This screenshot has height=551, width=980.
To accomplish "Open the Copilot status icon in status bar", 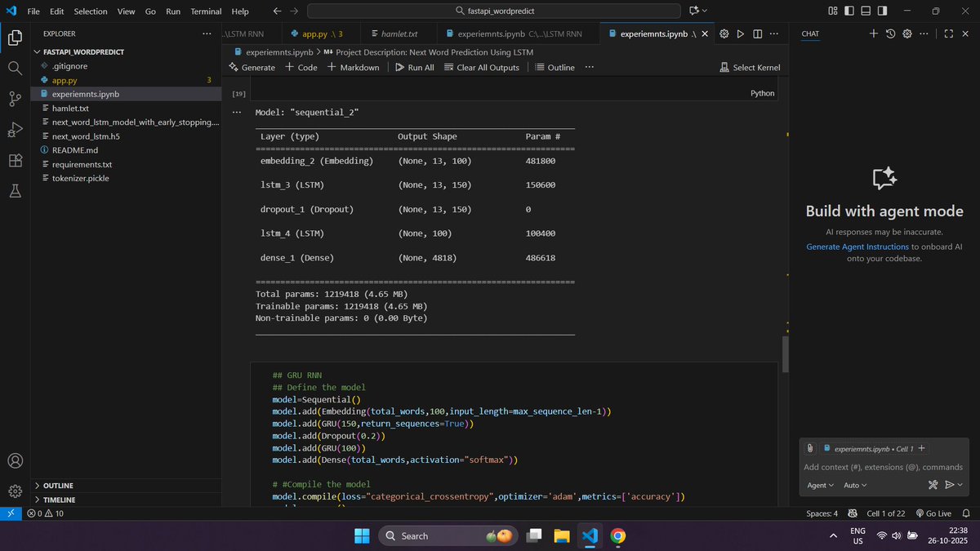I will [x=851, y=513].
